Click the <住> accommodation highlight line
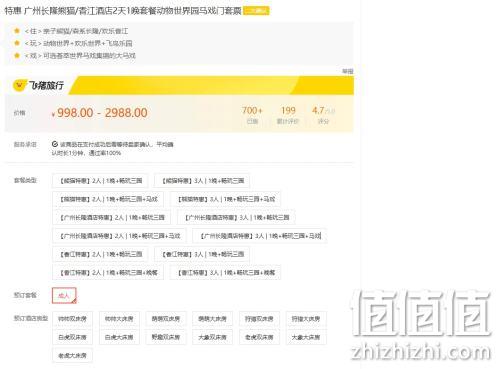This screenshot has height=369, width=500. tap(76, 31)
